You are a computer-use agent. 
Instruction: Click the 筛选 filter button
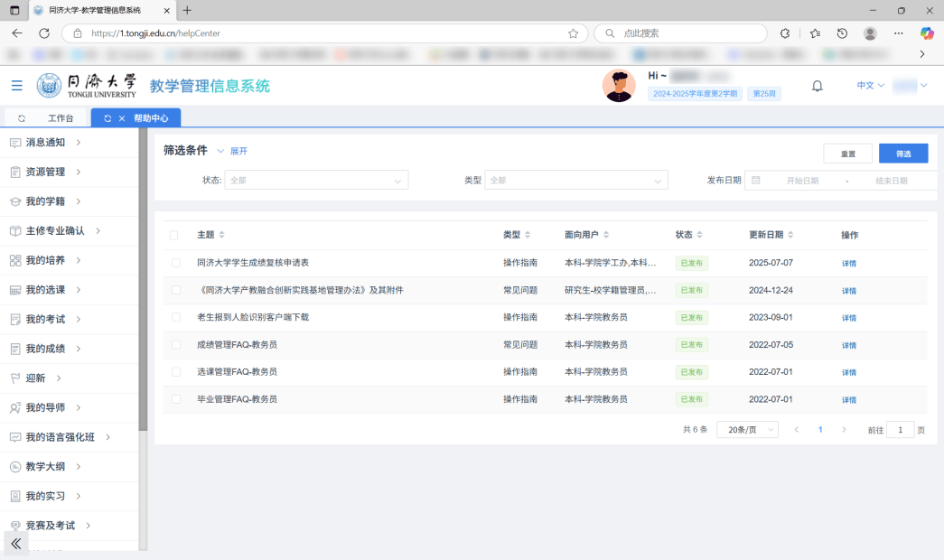(x=902, y=154)
